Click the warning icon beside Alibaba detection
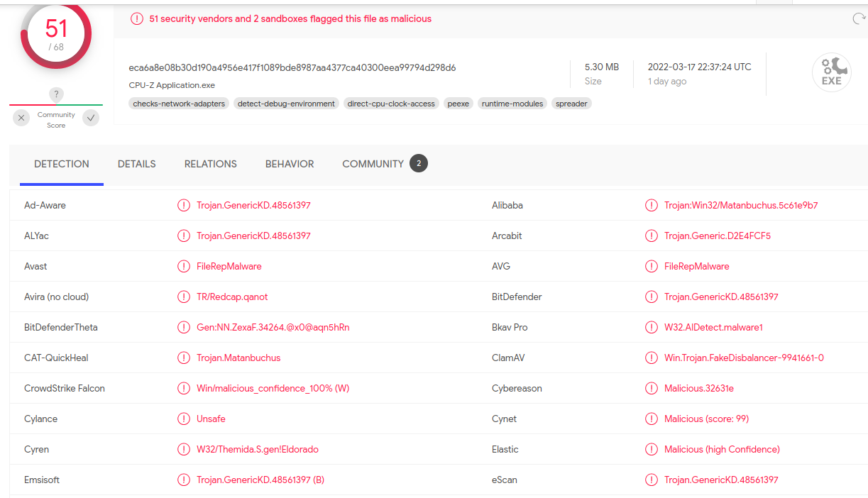The image size is (868, 498). [x=651, y=206]
